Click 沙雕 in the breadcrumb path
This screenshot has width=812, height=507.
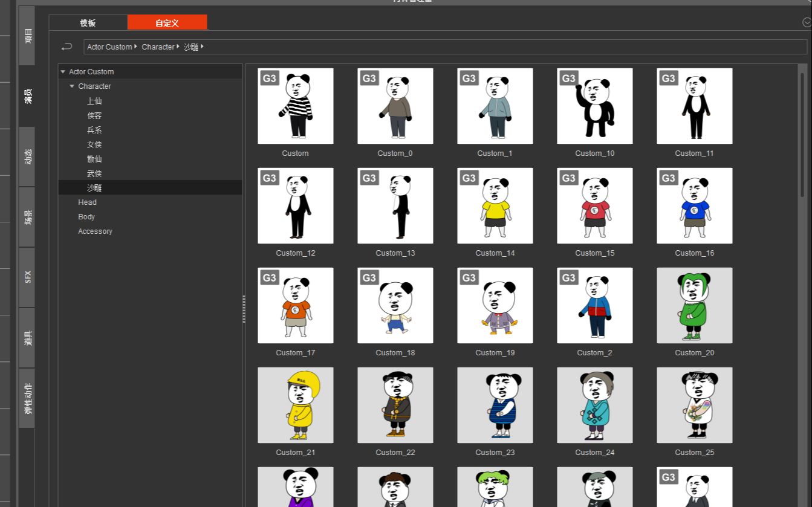(191, 47)
